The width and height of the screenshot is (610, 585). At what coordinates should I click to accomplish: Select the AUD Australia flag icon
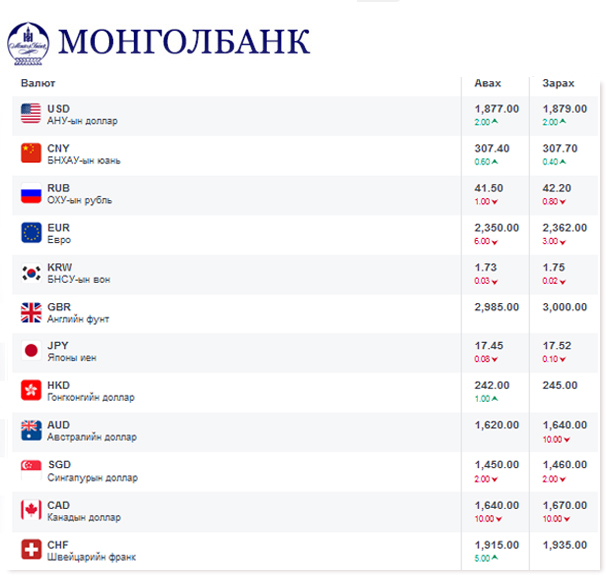tap(30, 431)
